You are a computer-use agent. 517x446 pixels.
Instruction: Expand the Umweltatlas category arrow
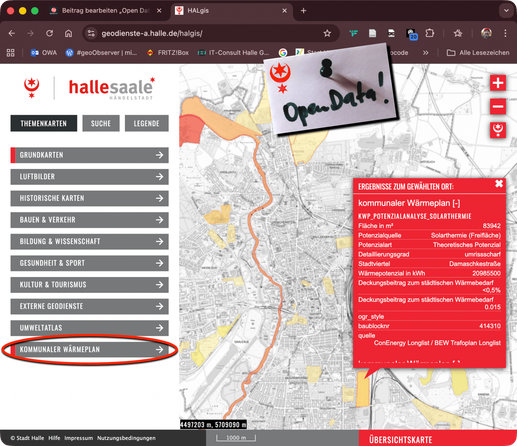160,328
